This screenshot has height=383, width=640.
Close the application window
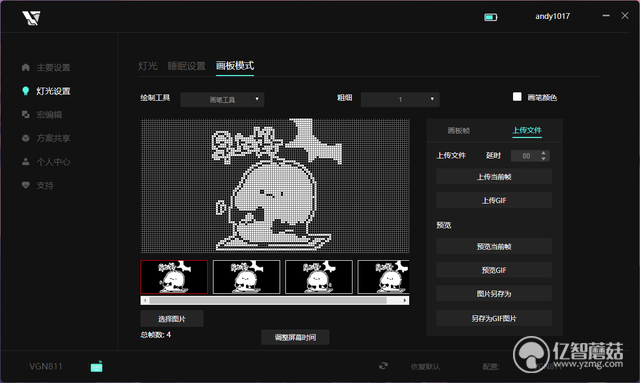[x=625, y=16]
